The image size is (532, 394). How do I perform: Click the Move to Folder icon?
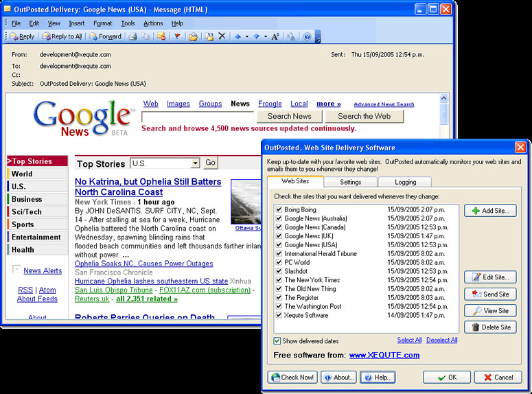(194, 36)
